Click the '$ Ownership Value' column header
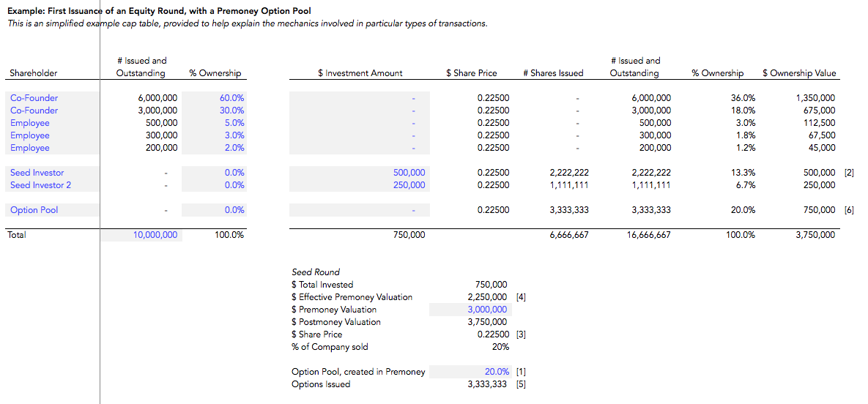The width and height of the screenshot is (868, 404). point(799,73)
